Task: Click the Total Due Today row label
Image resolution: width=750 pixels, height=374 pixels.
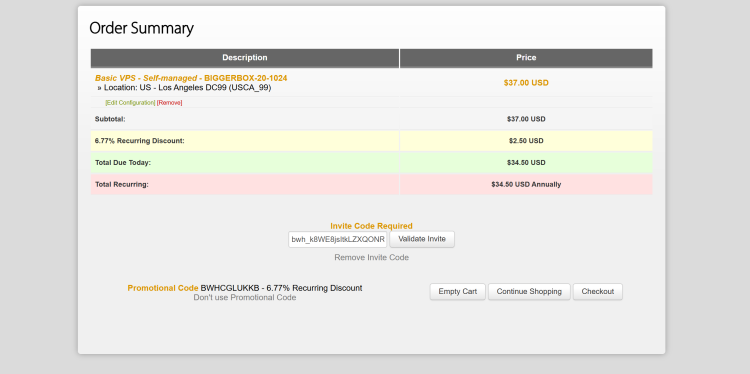Action: tap(123, 163)
